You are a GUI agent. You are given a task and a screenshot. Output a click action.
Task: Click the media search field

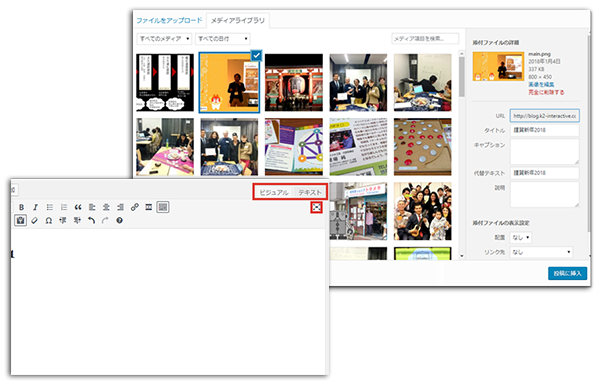coord(425,39)
